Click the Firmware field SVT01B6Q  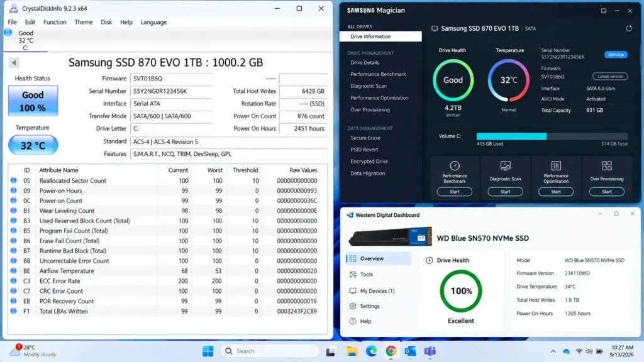coord(171,79)
